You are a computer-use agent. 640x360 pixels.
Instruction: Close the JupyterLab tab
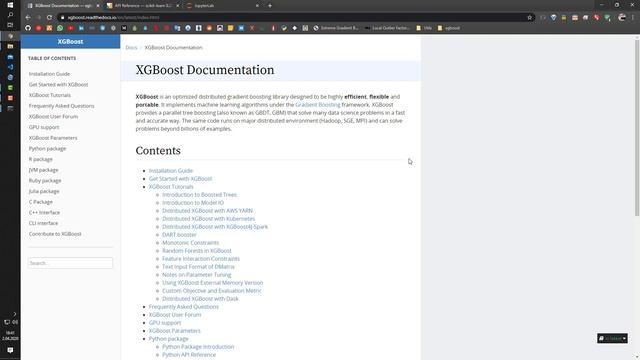pyautogui.click(x=257, y=6)
